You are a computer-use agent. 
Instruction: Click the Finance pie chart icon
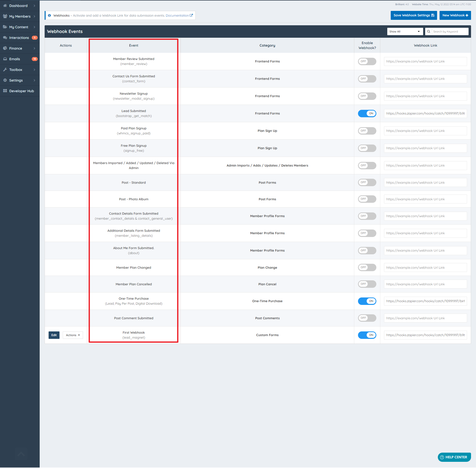click(5, 48)
